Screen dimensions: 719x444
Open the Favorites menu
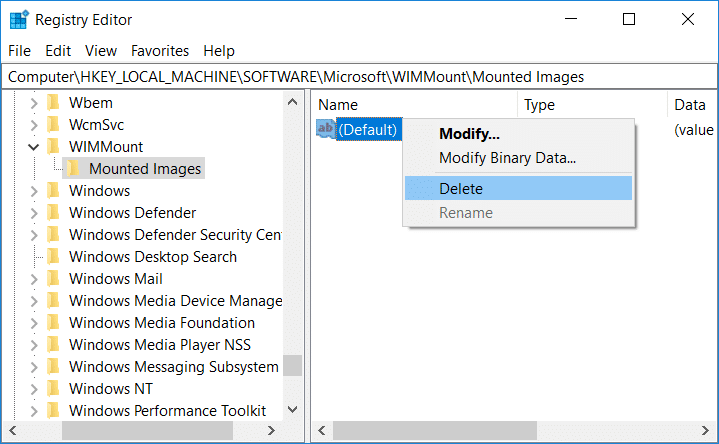(x=160, y=51)
